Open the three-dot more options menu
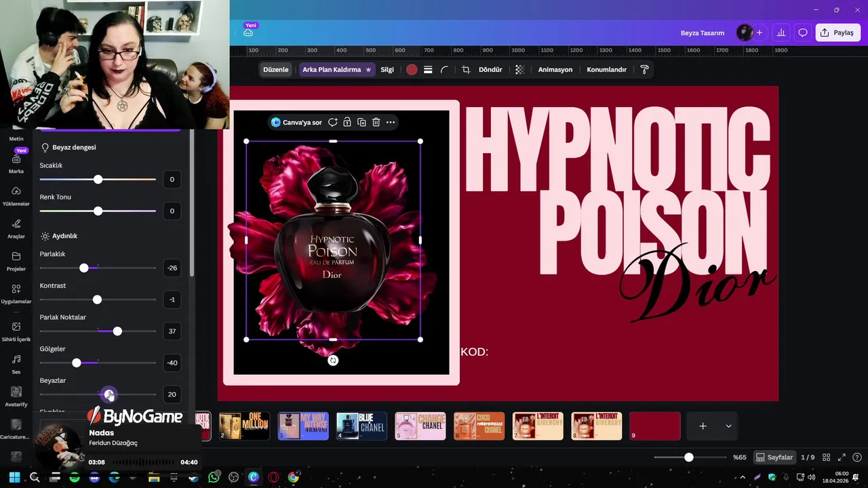Image resolution: width=868 pixels, height=488 pixels. [x=391, y=123]
